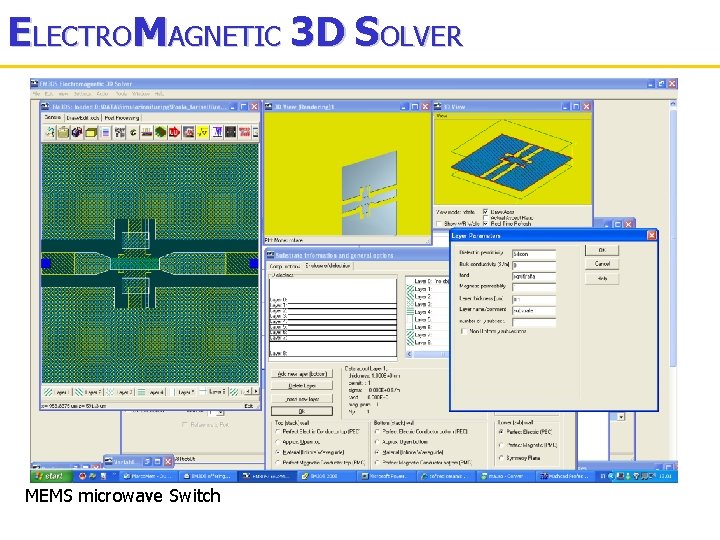Click the black grid structure toolbar icon
This screenshot has width=720, height=540.
119,133
